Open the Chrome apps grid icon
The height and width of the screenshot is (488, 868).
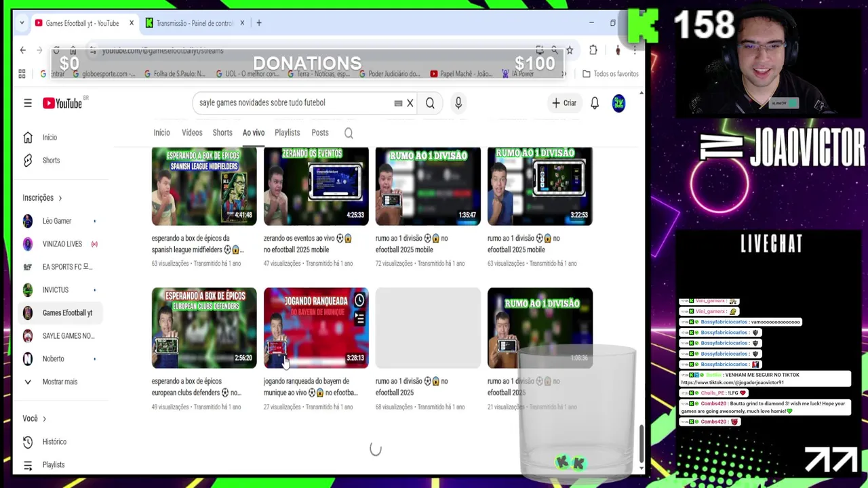[x=22, y=74]
